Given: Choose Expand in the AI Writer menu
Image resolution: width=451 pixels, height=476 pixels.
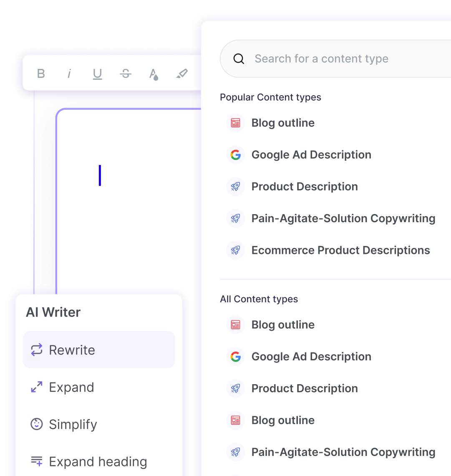Looking at the screenshot, I should coord(71,387).
